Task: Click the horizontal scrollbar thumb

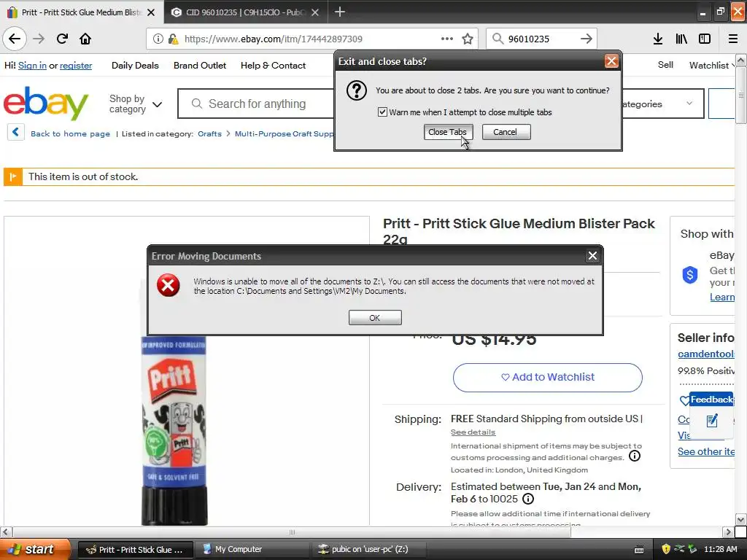Action: point(291,532)
